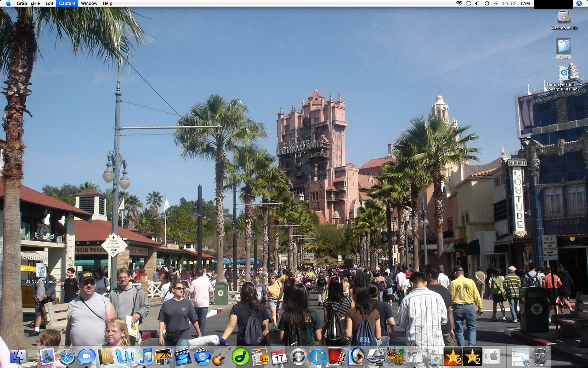The height and width of the screenshot is (368, 588).
Task: Open Finder from the Dock
Action: pos(18,357)
